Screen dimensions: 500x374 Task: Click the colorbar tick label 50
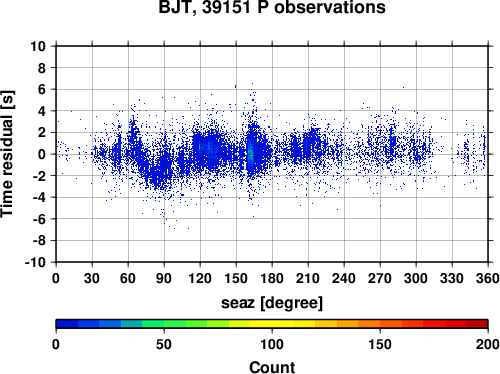coord(164,344)
